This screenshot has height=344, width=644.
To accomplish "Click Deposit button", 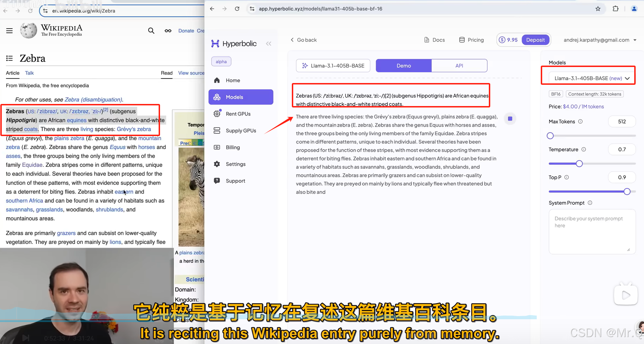I will 536,40.
